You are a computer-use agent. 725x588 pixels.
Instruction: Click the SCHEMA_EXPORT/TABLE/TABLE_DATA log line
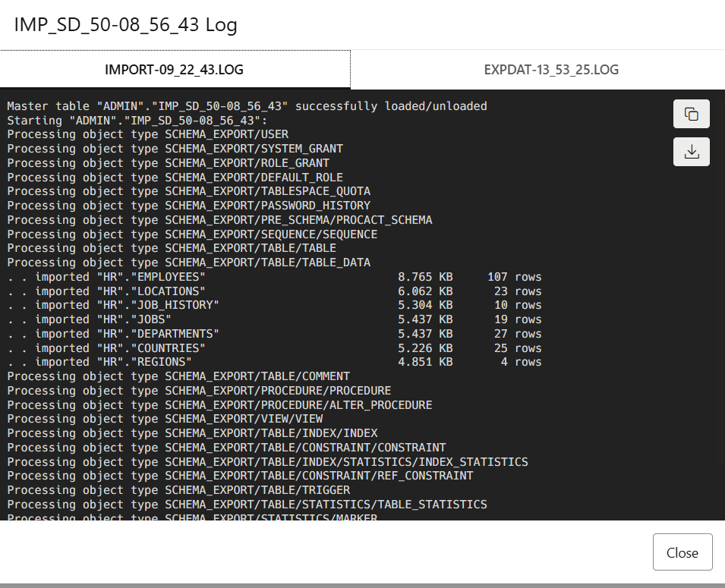(188, 263)
